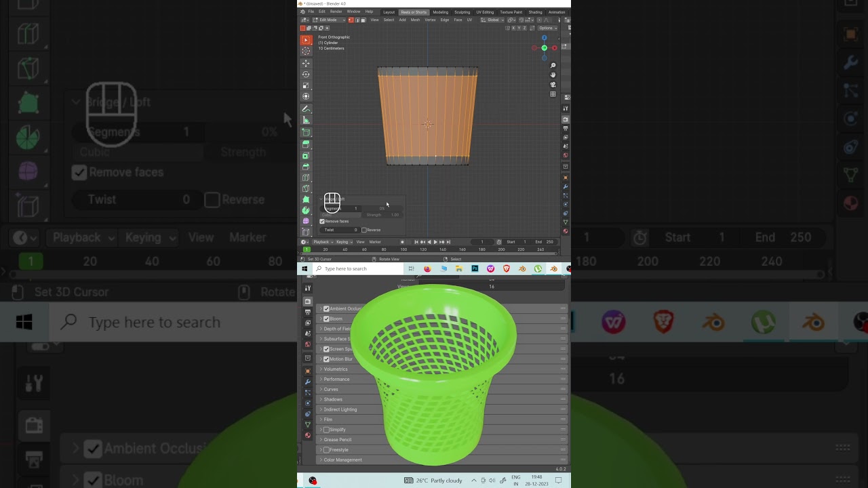Click the Windows Start button
This screenshot has height=488, width=868.
304,269
